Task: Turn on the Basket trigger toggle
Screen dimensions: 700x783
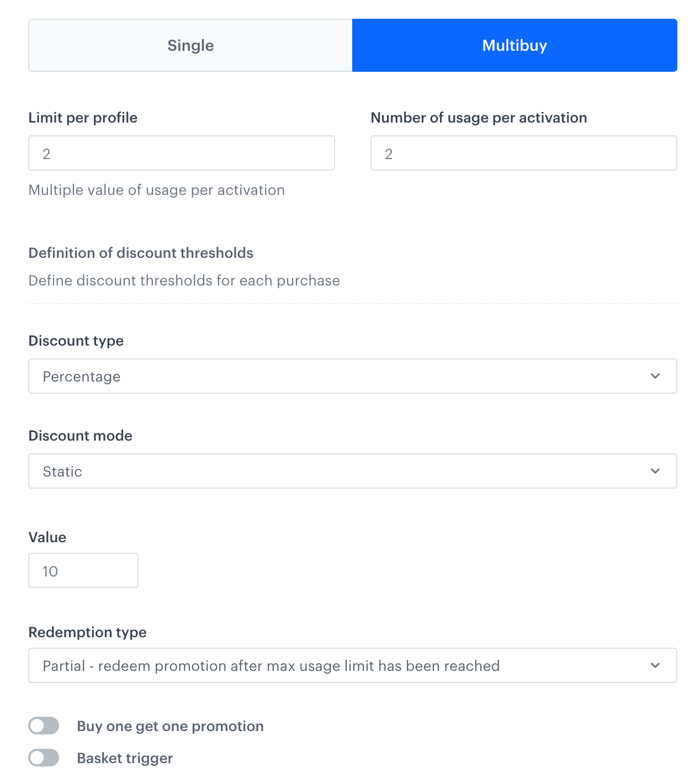Action: pyautogui.click(x=44, y=758)
